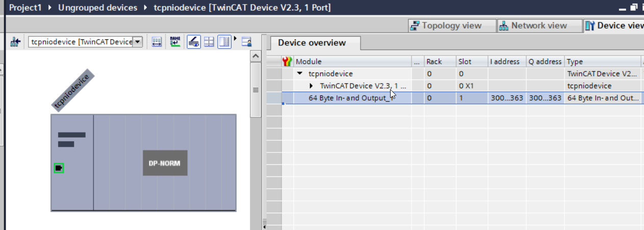
Task: Click type cell tcpniodevice
Action: [x=602, y=86]
